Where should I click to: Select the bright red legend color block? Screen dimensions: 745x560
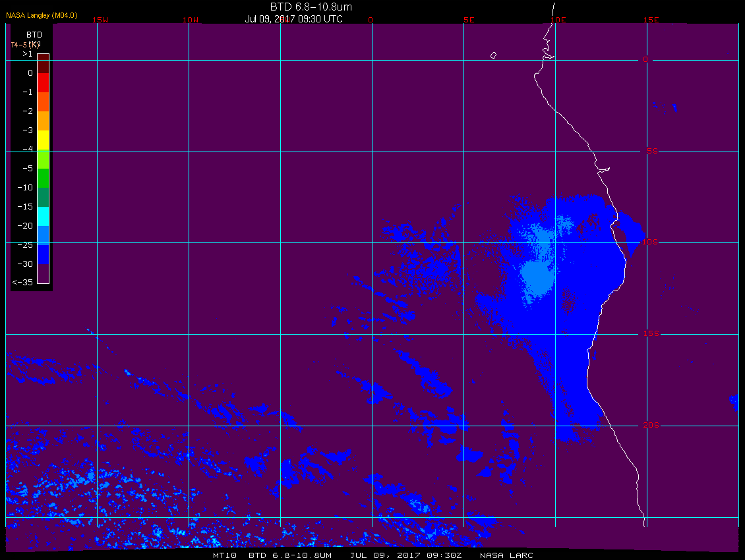pos(44,82)
